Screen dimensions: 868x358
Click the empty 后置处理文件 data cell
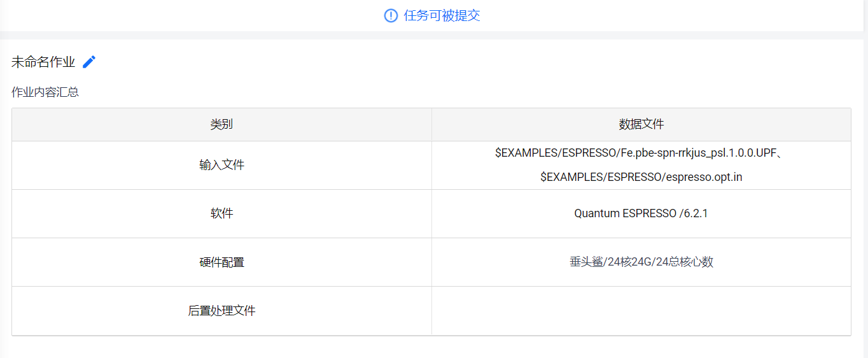(x=641, y=310)
